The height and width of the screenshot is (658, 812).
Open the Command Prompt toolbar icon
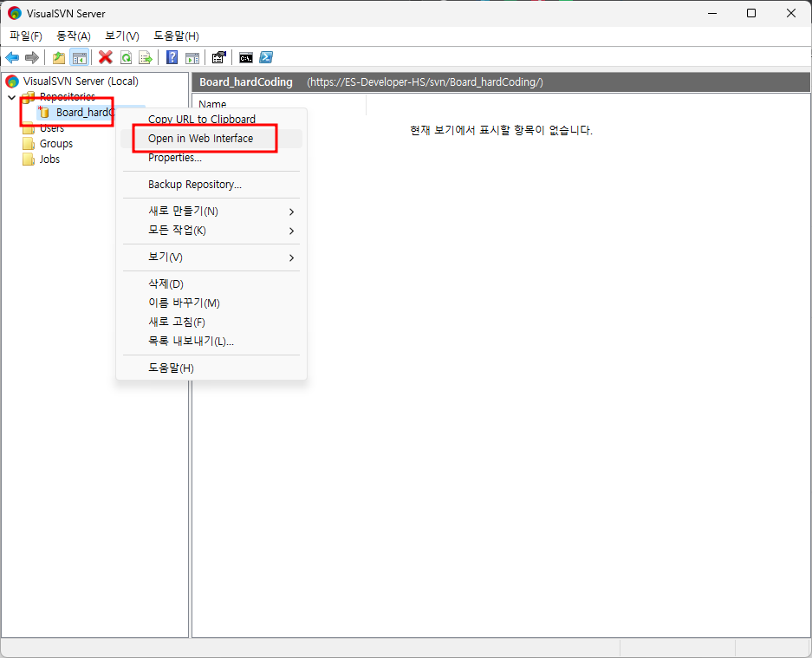coord(246,57)
